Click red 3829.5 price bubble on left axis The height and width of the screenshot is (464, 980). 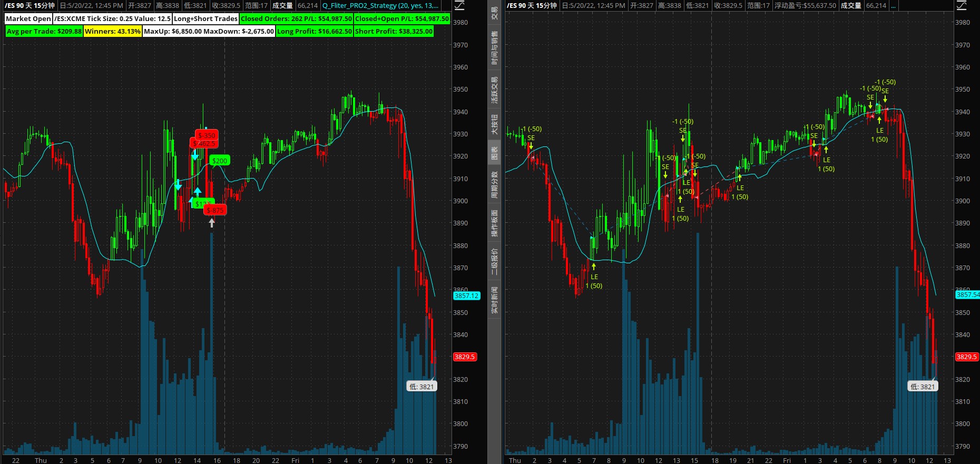(x=465, y=357)
